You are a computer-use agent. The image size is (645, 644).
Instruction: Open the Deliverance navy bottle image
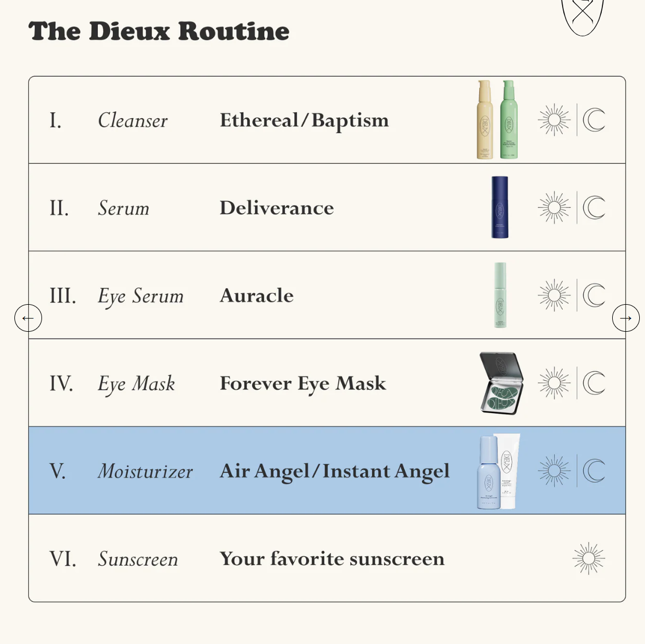coord(500,207)
